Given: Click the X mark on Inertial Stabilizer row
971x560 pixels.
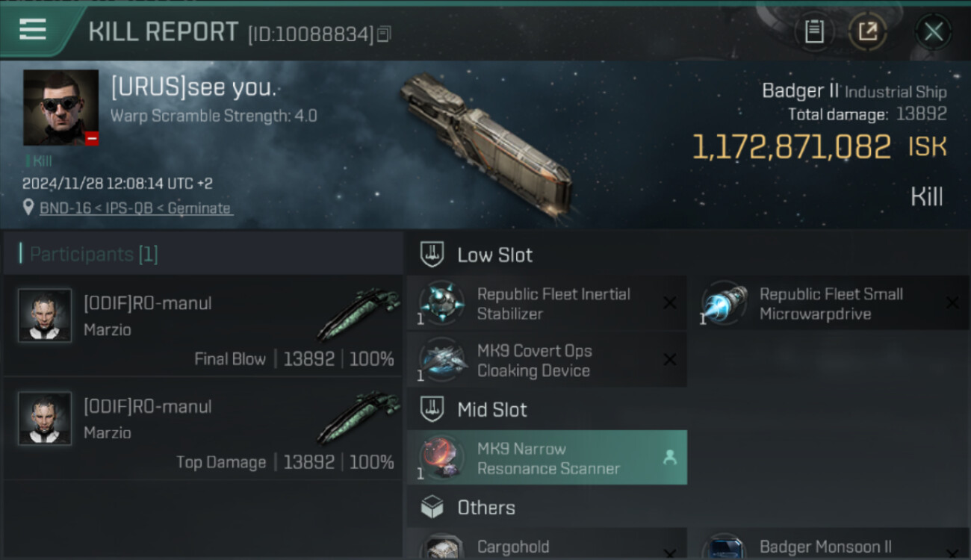Looking at the screenshot, I should click(x=670, y=303).
